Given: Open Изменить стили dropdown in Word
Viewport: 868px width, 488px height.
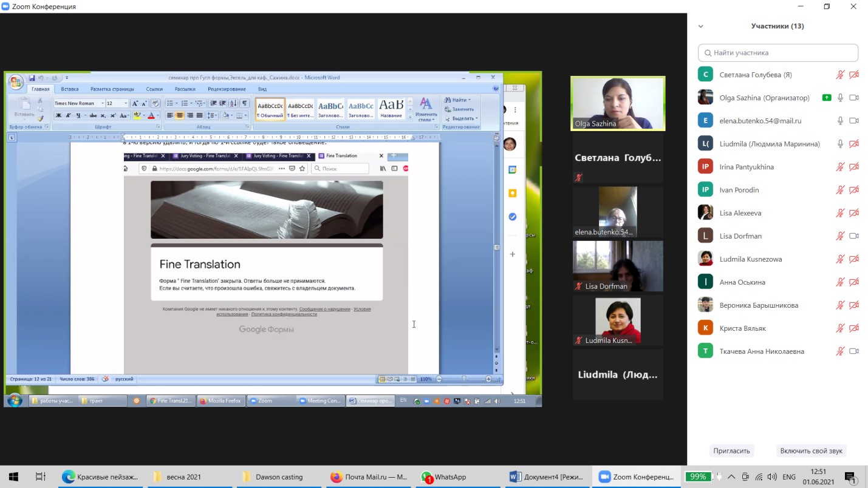Looking at the screenshot, I should (x=426, y=110).
